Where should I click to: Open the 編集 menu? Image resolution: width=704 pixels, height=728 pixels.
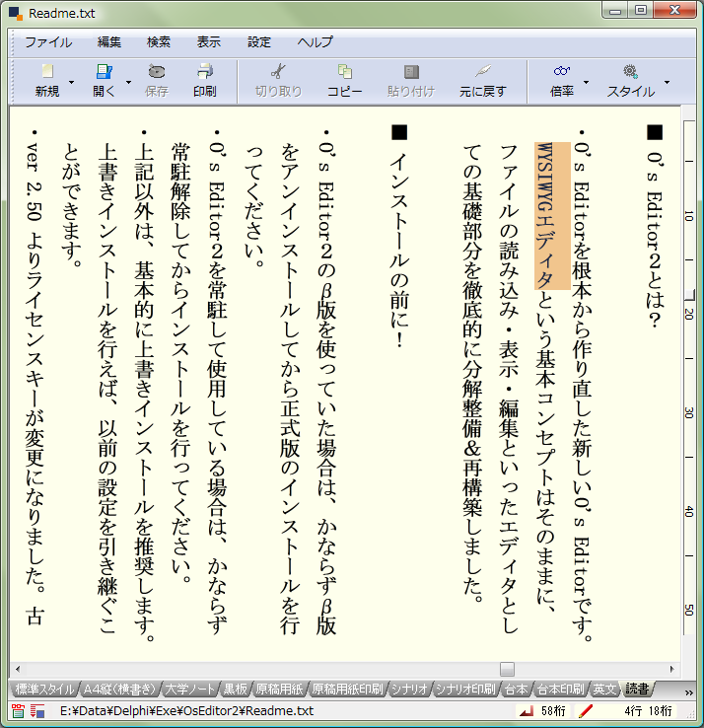109,42
